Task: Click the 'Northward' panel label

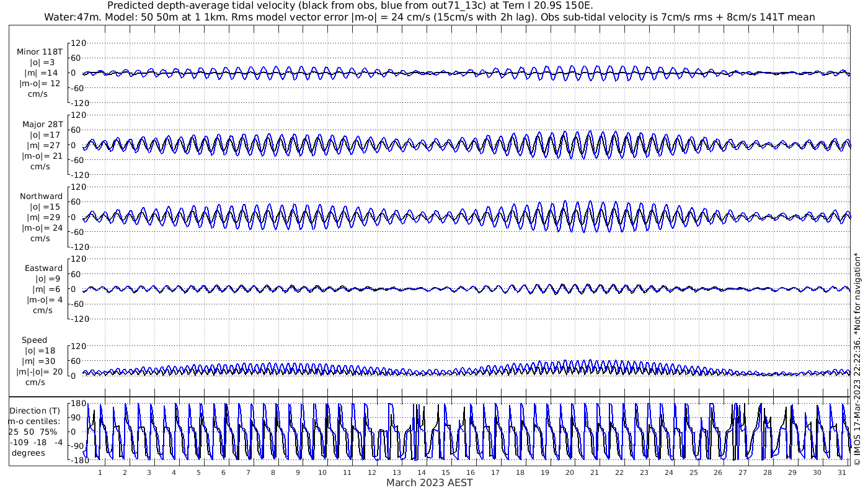Action: click(41, 197)
